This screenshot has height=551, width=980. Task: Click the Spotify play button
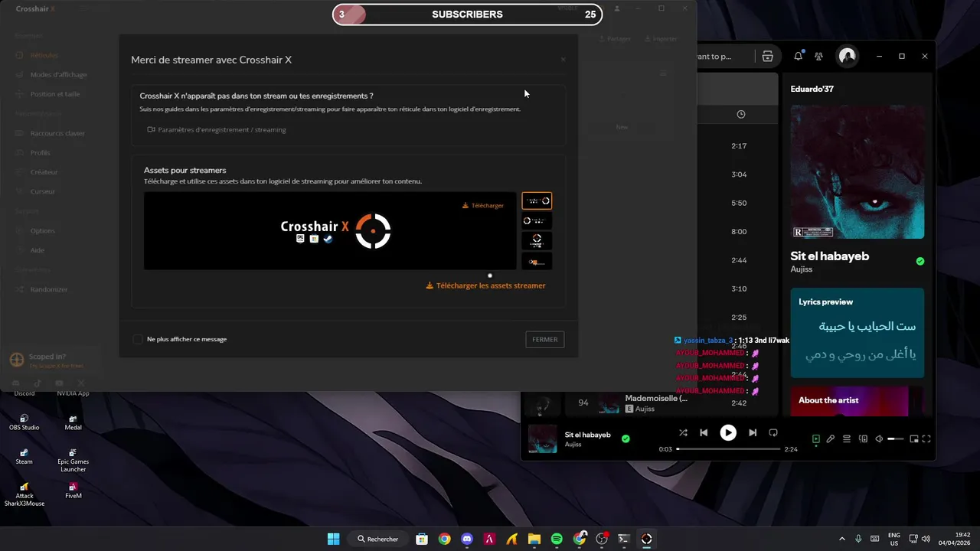pos(728,432)
